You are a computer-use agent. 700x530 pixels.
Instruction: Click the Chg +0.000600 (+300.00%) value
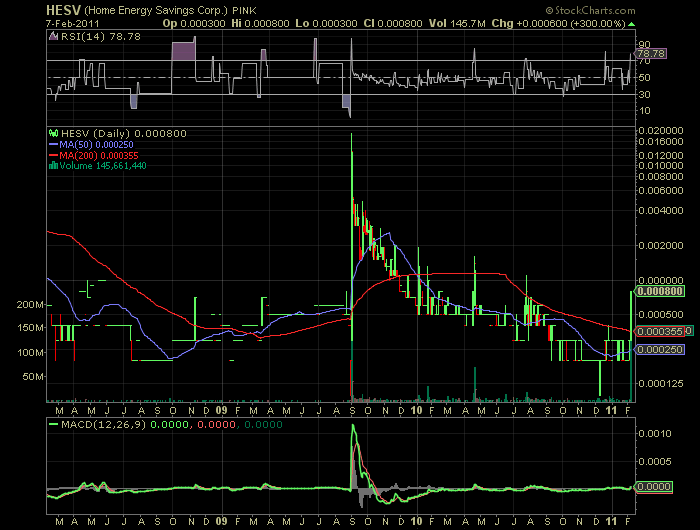click(558, 23)
